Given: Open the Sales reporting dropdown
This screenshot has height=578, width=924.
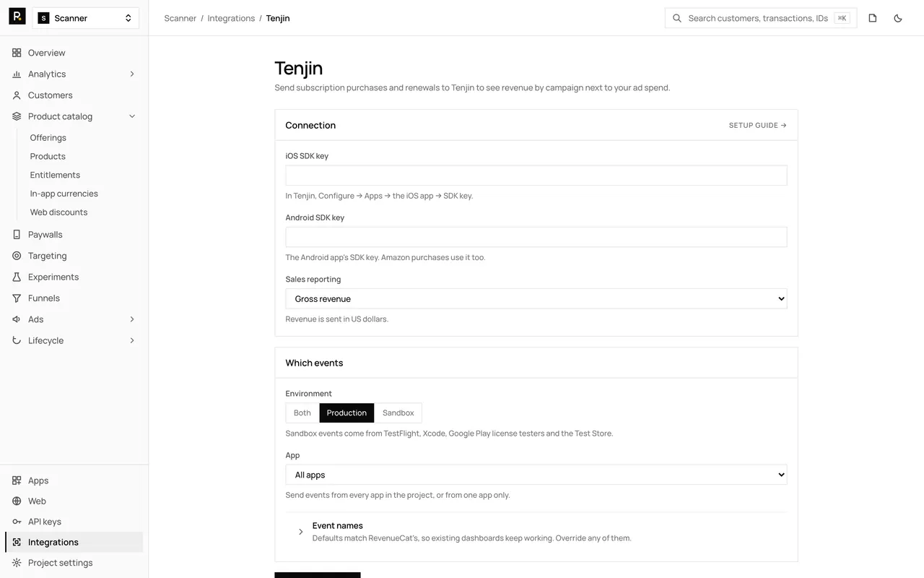Looking at the screenshot, I should [536, 299].
